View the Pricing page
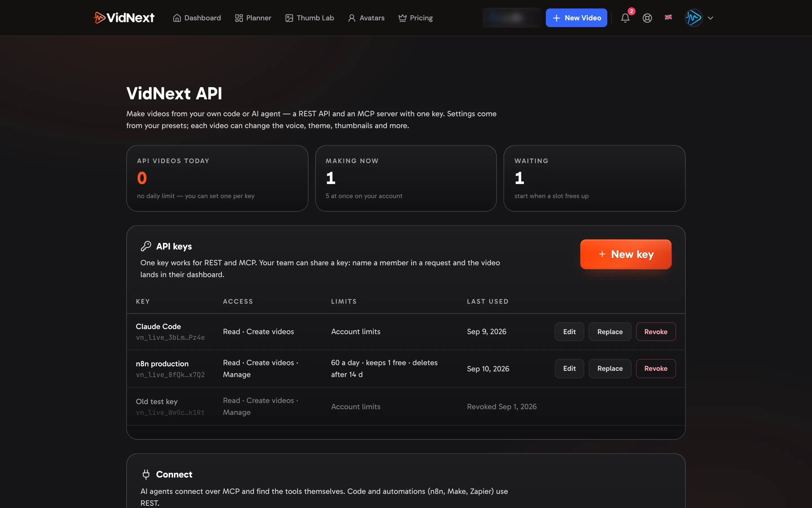The width and height of the screenshot is (812, 508). tap(415, 18)
